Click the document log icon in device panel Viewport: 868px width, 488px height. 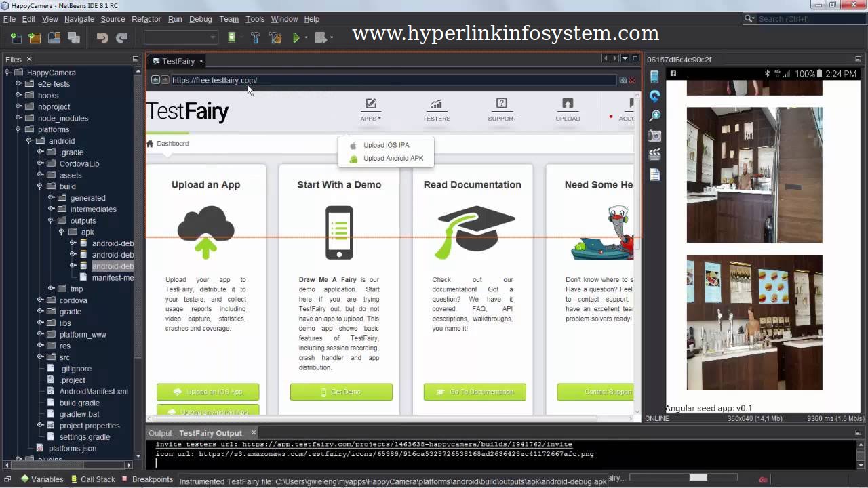pos(654,175)
